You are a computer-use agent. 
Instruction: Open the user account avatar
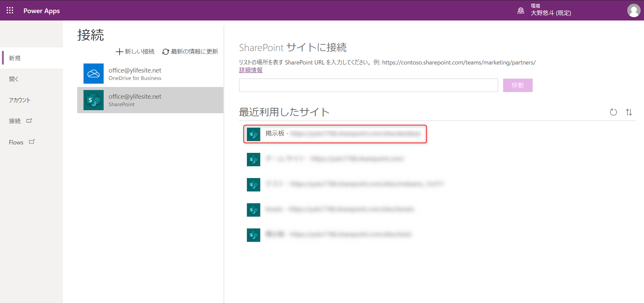(634, 10)
